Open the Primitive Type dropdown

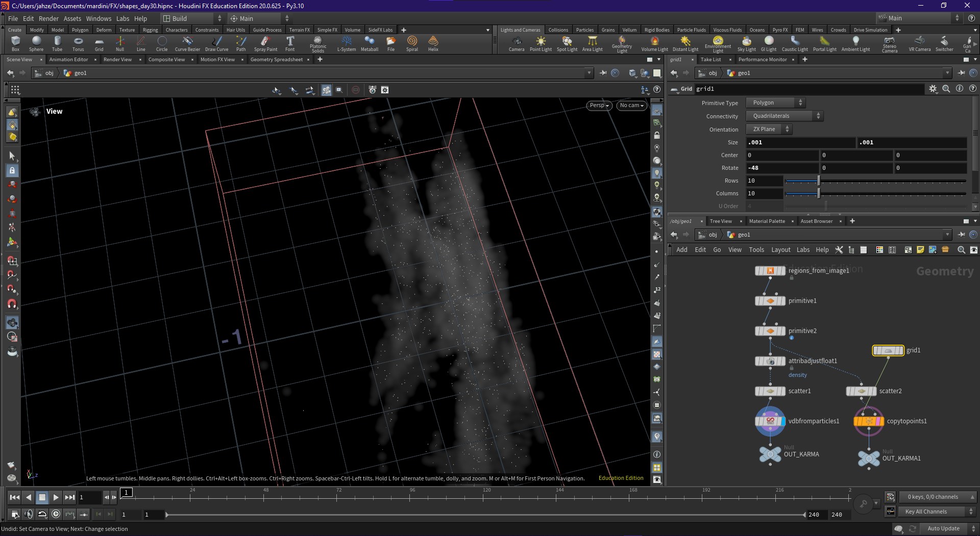coord(775,103)
